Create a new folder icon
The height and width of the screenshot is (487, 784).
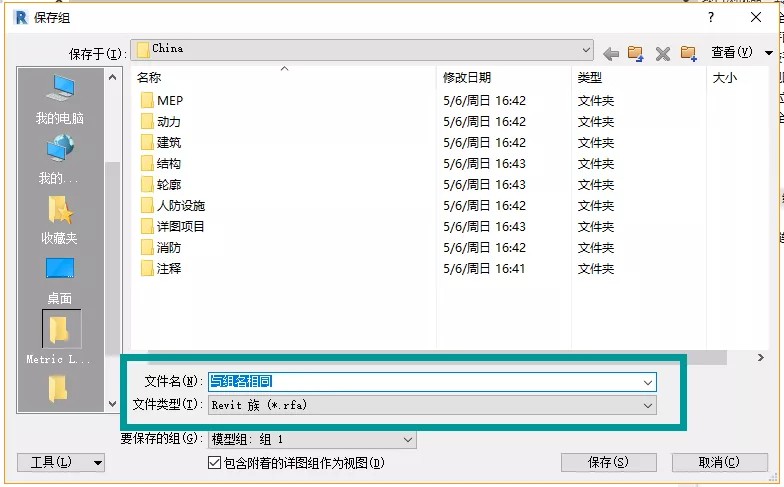(688, 54)
